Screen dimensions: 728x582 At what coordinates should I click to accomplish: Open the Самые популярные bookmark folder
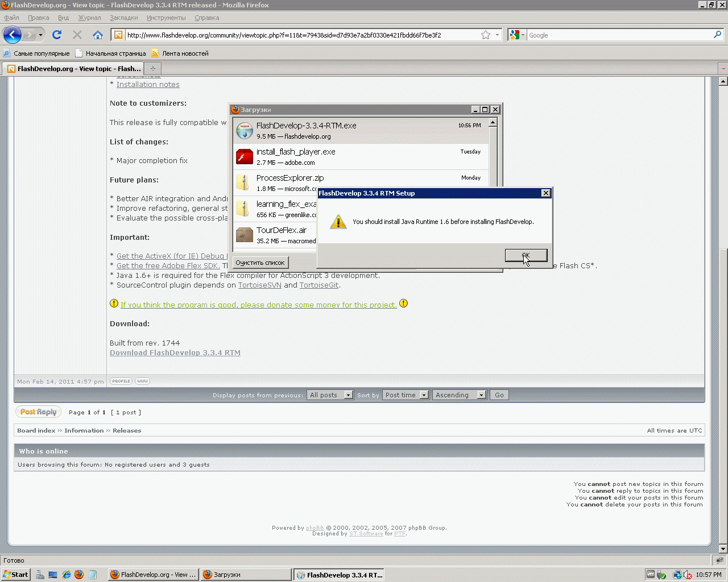36,53
